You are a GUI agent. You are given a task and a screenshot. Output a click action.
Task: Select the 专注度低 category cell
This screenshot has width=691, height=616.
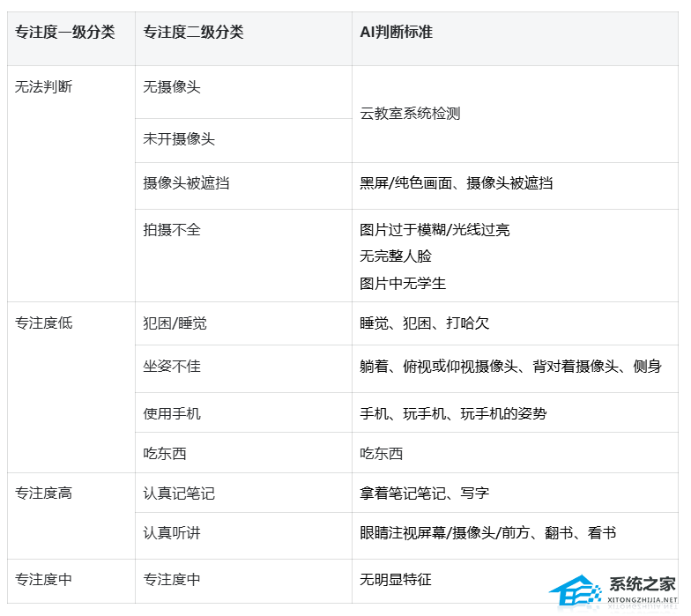[x=44, y=323]
